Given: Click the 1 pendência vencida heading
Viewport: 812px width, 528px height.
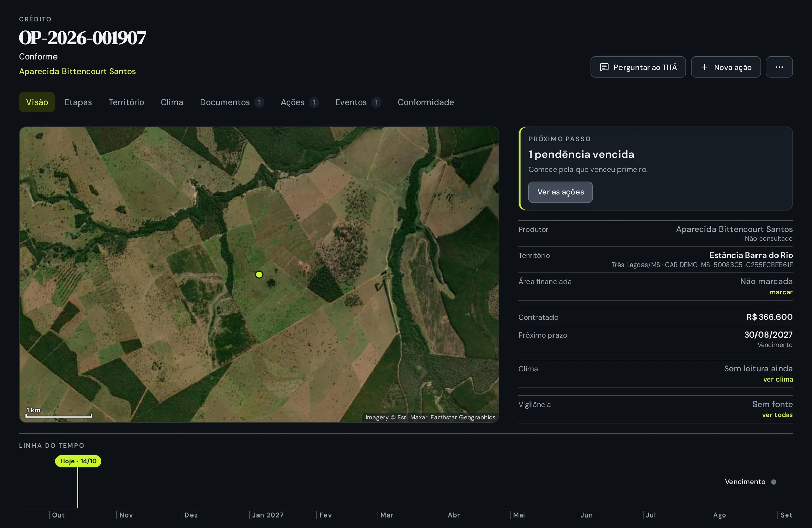Looking at the screenshot, I should pos(581,154).
